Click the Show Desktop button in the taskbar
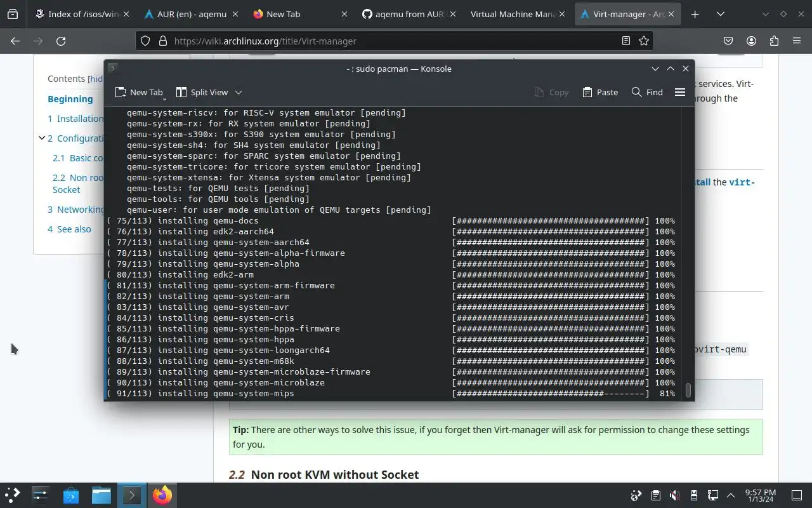This screenshot has width=812, height=508. [797, 495]
